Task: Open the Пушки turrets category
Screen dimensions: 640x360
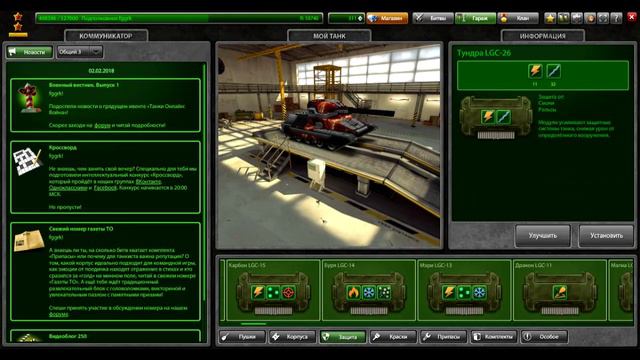Action: click(242, 337)
